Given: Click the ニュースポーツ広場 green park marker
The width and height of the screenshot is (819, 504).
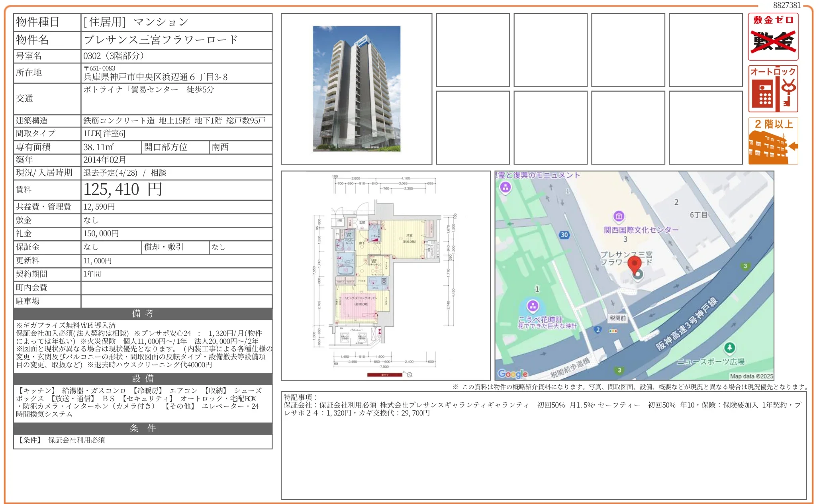Looking at the screenshot, I should click(729, 348).
